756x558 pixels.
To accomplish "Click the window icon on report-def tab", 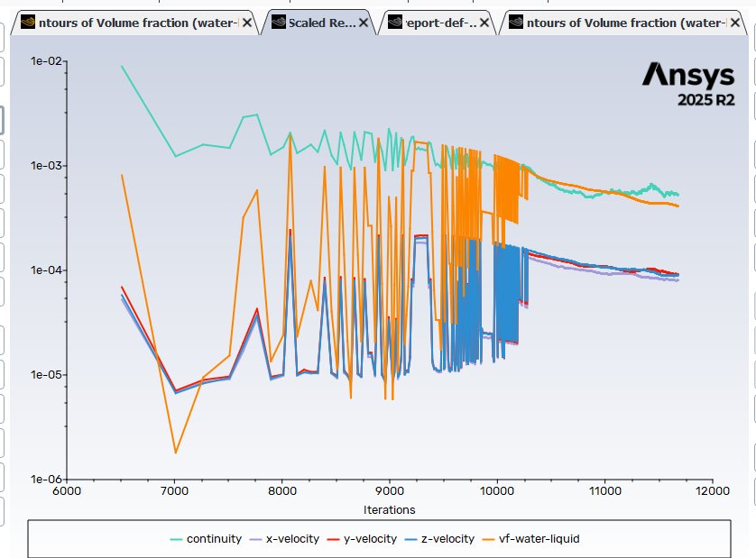I will (394, 23).
